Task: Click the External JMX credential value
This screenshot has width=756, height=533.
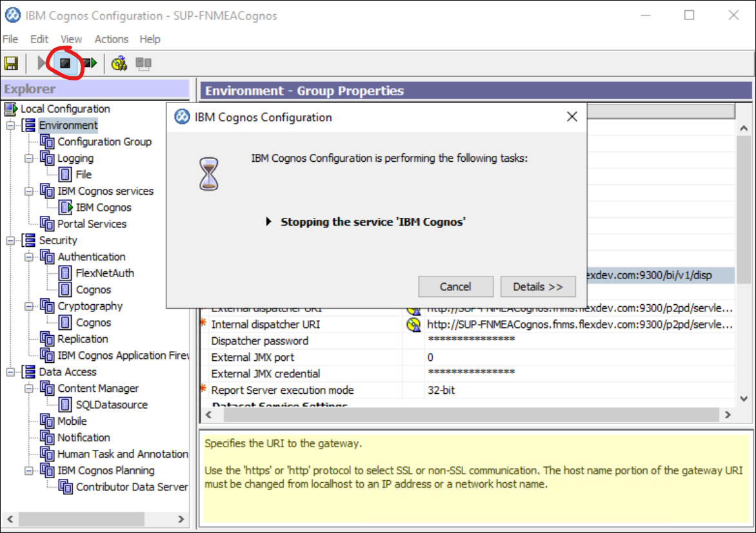Action: pyautogui.click(x=579, y=373)
